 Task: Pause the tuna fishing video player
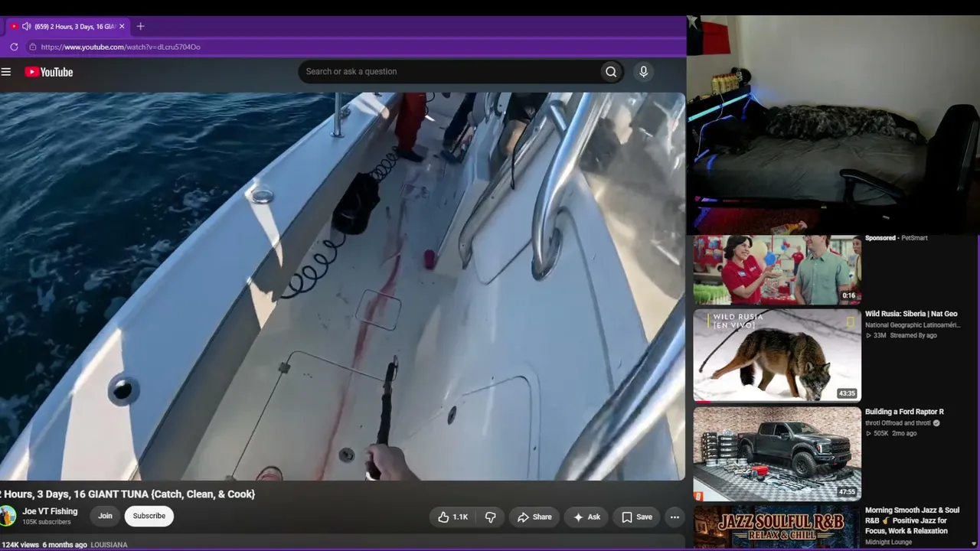pos(342,286)
